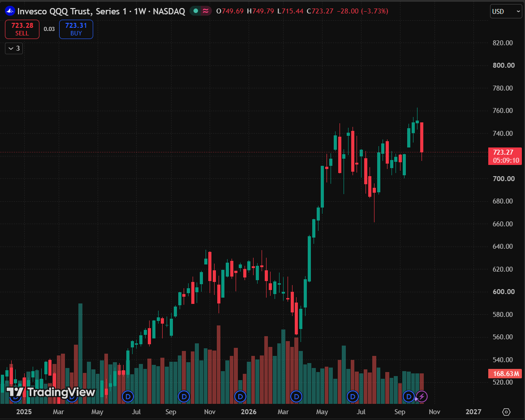The image size is (525, 420).
Task: Click the Invesco QQQ Trust, Series 1 title
Action: click(x=72, y=11)
